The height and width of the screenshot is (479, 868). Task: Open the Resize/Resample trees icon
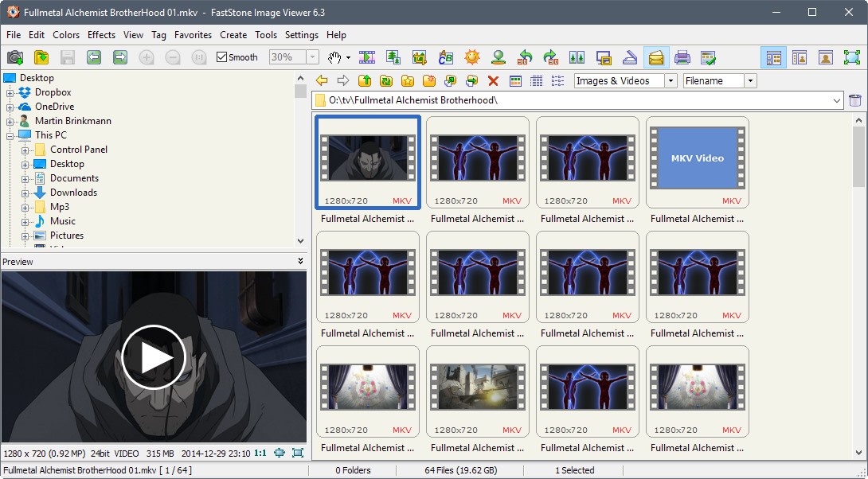click(393, 57)
